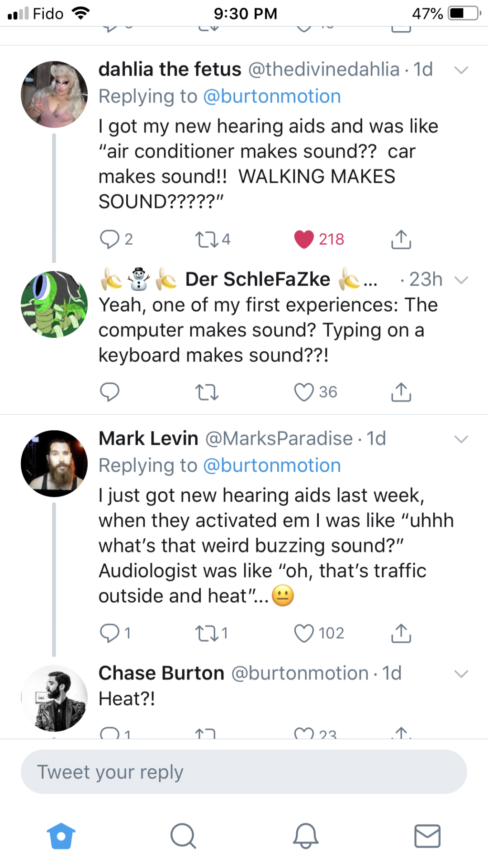Retweet Der SchleFaZke's keyboard tweet

[x=207, y=392]
